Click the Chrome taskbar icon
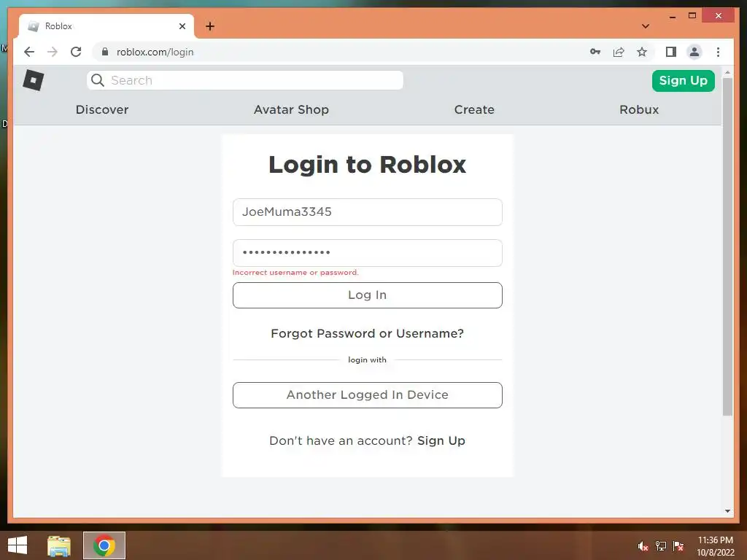 [x=104, y=545]
